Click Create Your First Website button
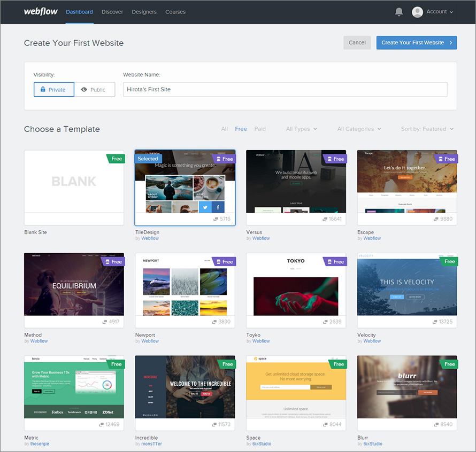Viewport: 476px width, 452px height. (417, 43)
